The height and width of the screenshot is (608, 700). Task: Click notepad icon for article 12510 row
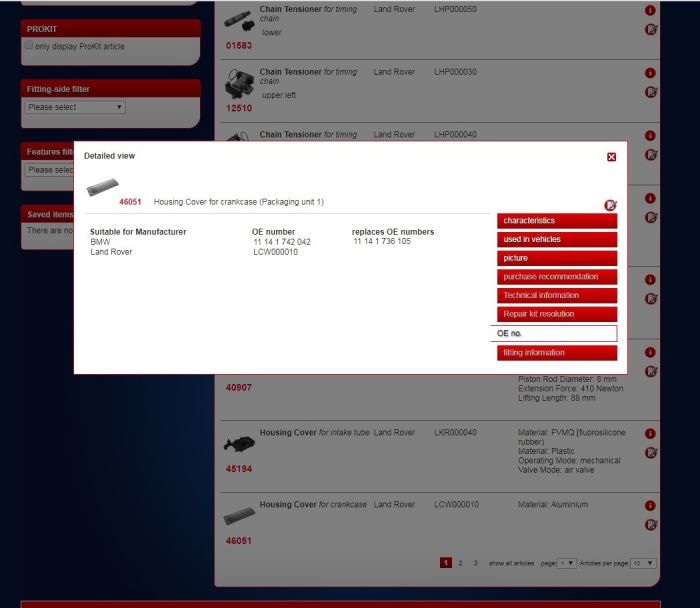pyautogui.click(x=651, y=92)
